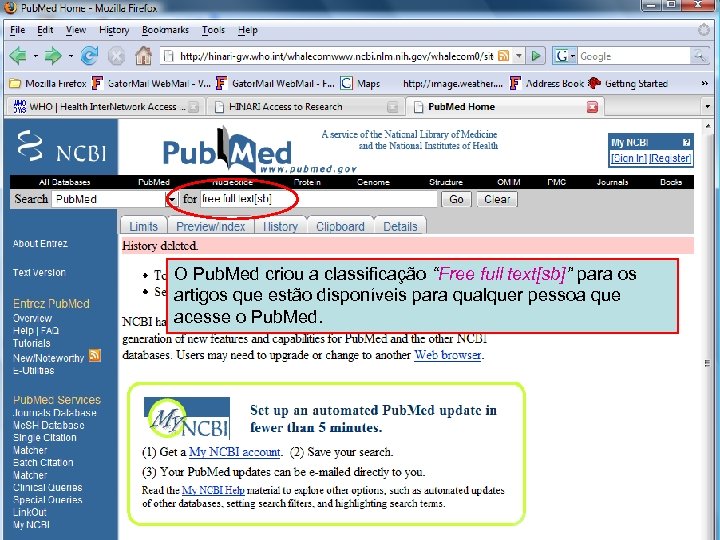Click the Web browser hyperlink
The width and height of the screenshot is (720, 540).
pos(448,355)
